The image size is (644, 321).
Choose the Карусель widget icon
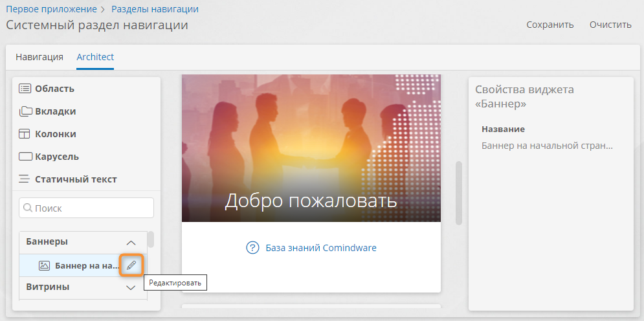(x=25, y=157)
